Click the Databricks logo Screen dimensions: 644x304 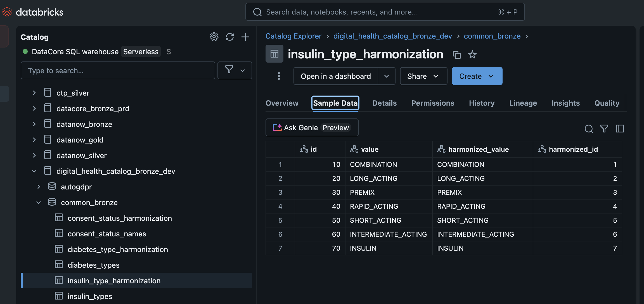33,12
